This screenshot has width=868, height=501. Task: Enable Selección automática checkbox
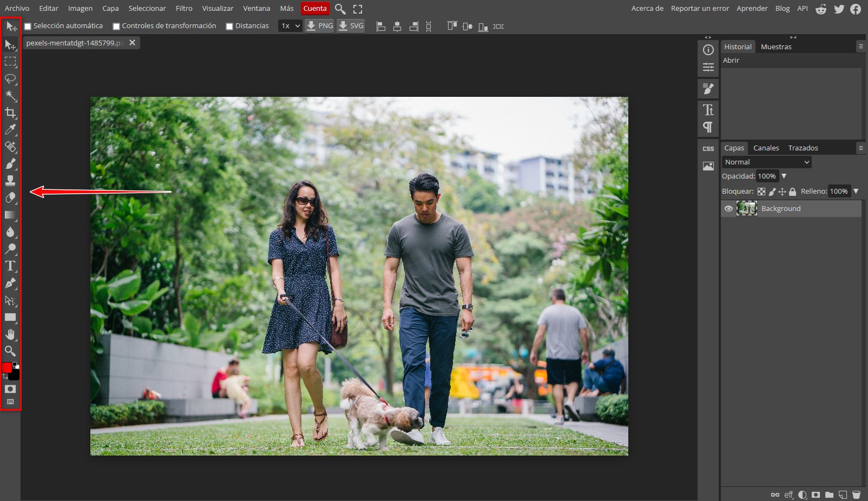(x=28, y=27)
